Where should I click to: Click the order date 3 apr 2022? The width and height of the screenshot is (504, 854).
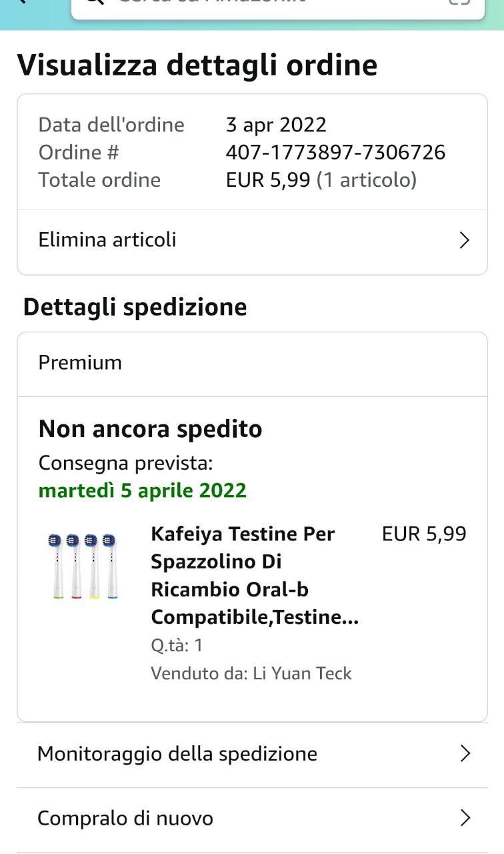click(x=276, y=125)
